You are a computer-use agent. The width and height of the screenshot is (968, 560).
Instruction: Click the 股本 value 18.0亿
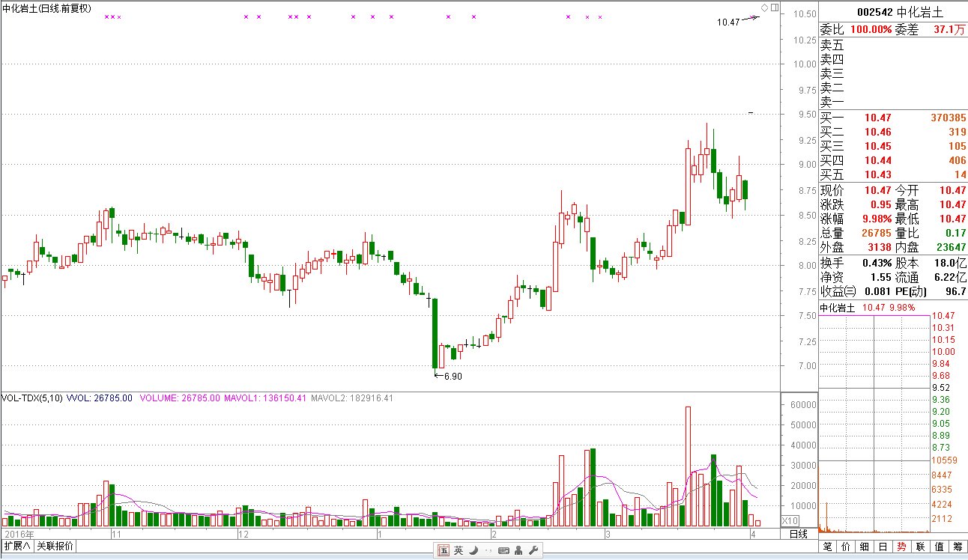tap(950, 263)
